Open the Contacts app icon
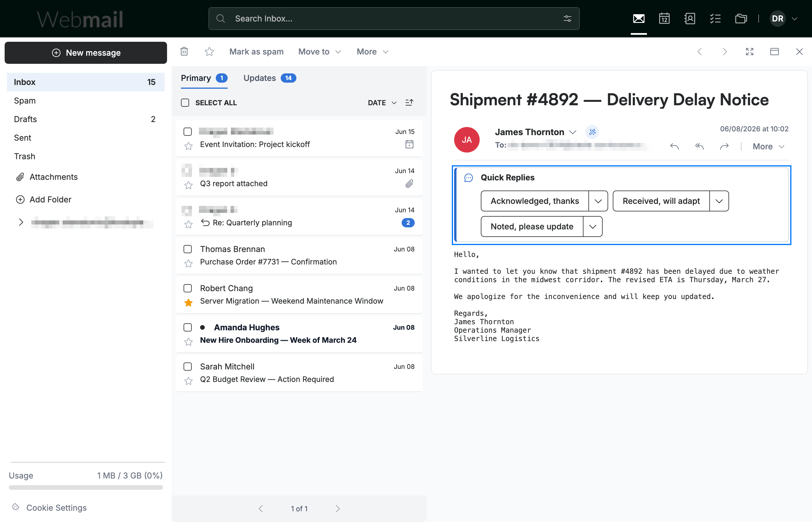 [690, 19]
